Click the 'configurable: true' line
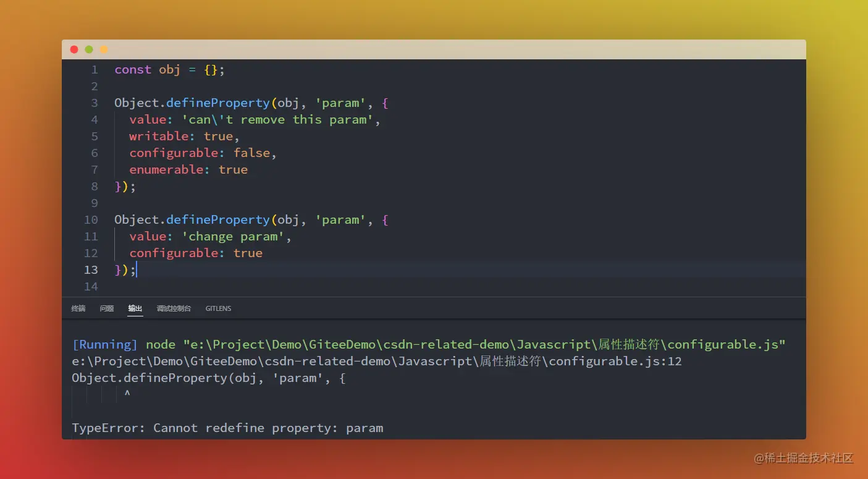 point(196,253)
